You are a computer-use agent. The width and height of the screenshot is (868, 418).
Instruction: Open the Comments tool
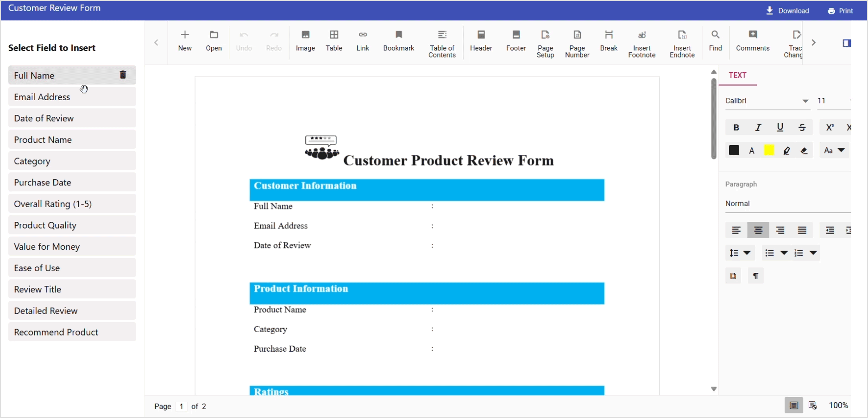point(753,41)
